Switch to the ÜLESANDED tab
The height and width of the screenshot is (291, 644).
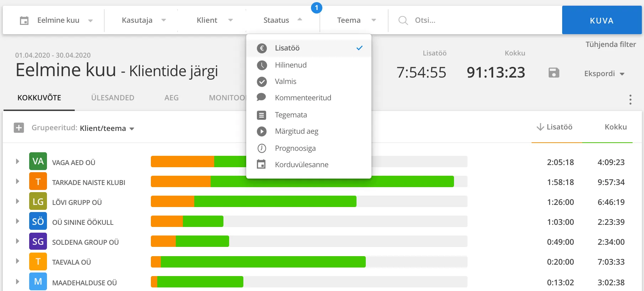pos(112,97)
